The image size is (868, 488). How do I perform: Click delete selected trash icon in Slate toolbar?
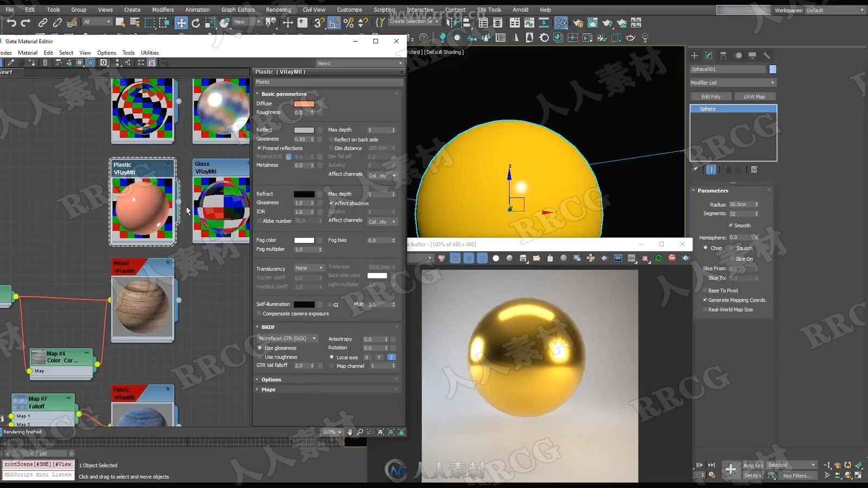pos(45,63)
